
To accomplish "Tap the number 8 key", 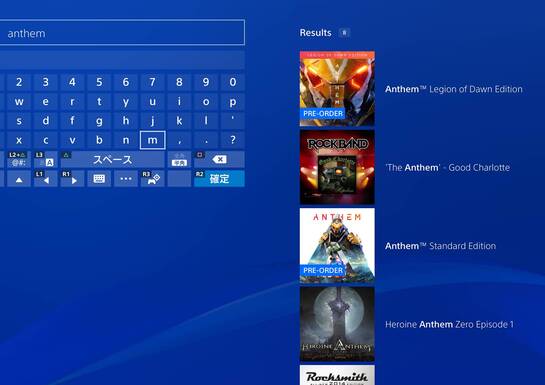I will coord(179,82).
